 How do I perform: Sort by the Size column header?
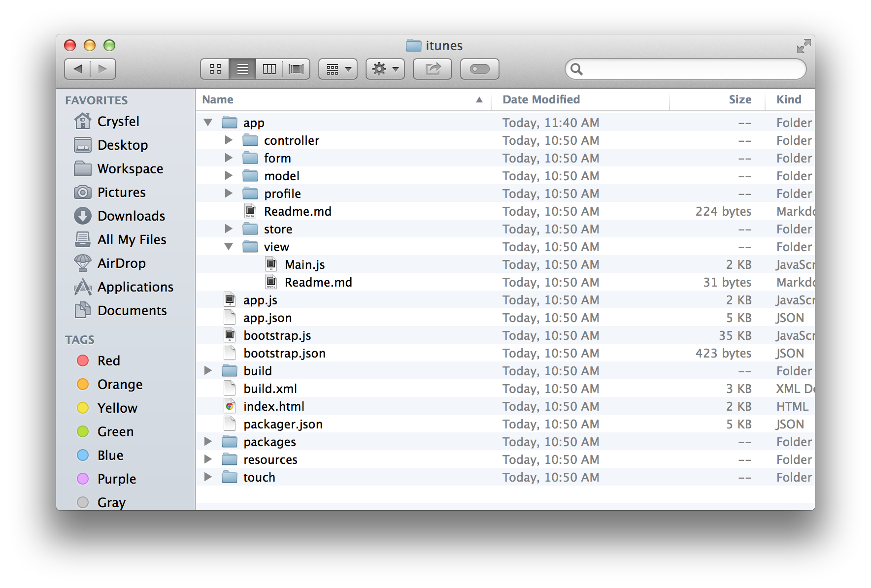click(x=717, y=99)
